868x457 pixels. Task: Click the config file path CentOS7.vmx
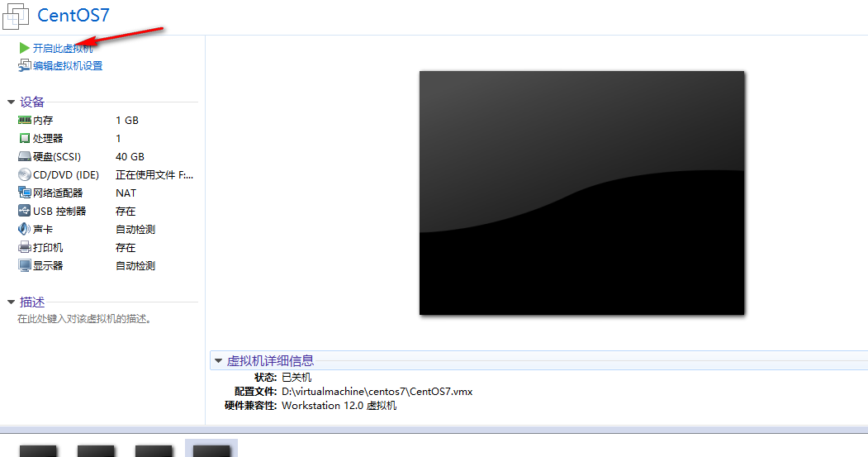click(377, 392)
